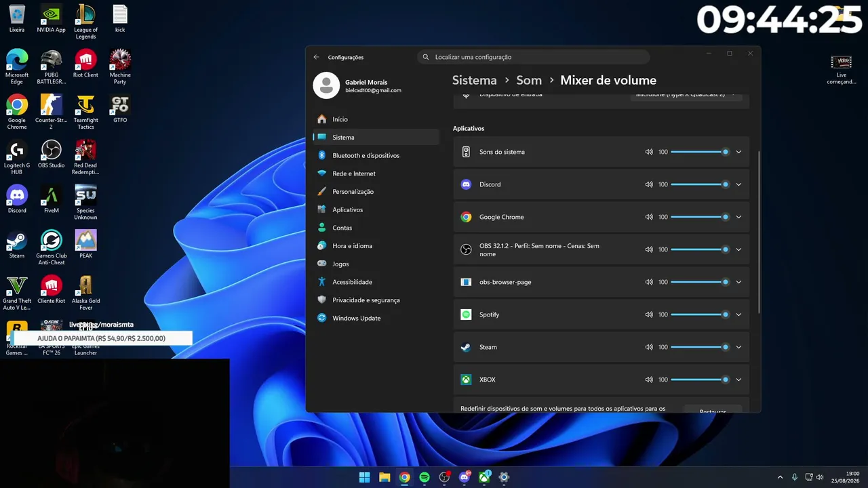Select the PUBG Battlegrounds desktop icon
Viewport: 868px width, 488px height.
click(x=52, y=67)
